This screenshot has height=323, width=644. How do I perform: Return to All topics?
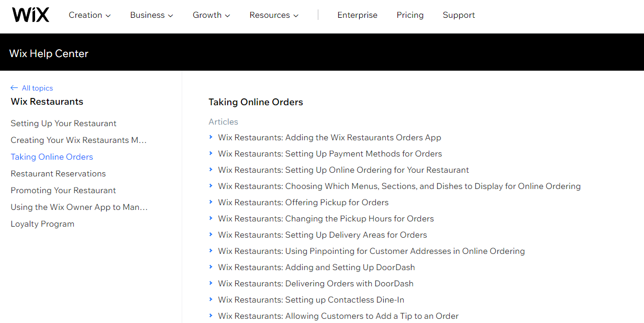[37, 88]
